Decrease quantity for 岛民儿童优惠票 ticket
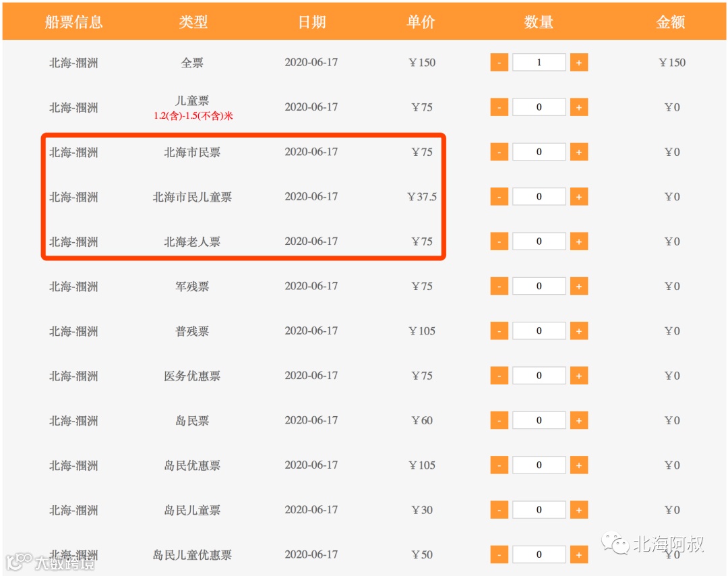 pos(499,554)
